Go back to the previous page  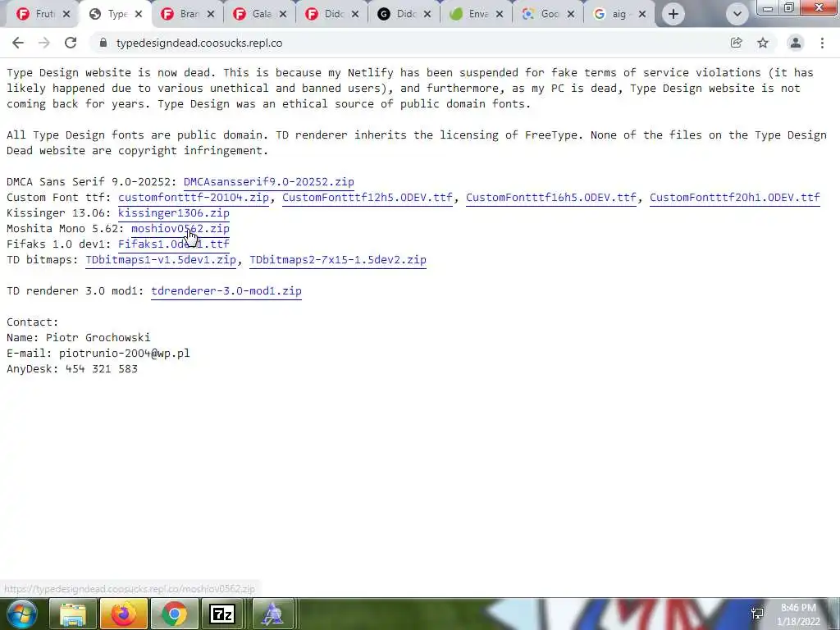[x=18, y=43]
